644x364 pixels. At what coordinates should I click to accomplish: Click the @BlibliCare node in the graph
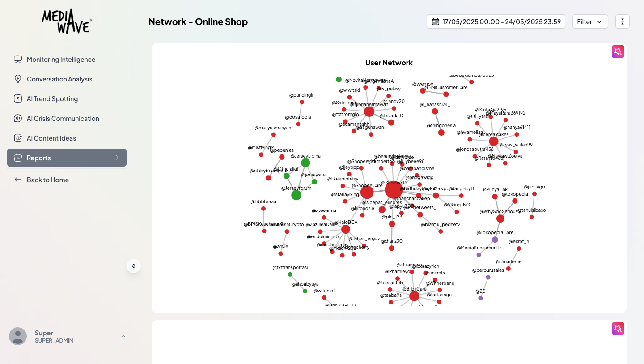(414, 295)
